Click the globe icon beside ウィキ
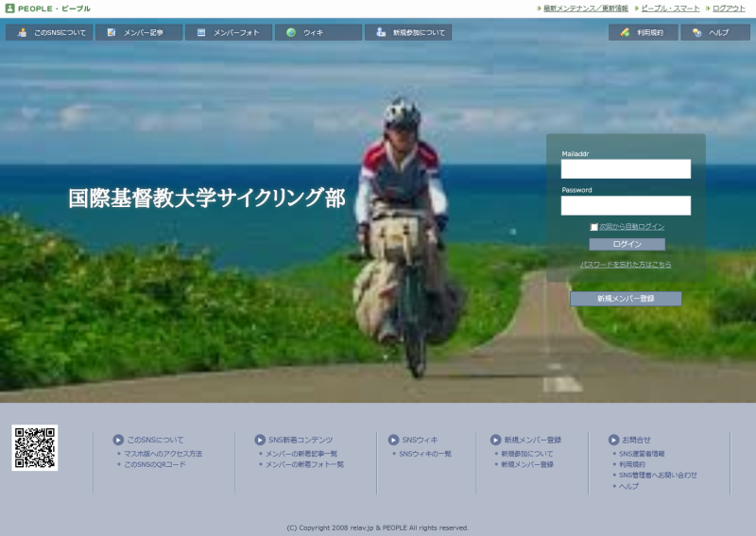 [291, 32]
